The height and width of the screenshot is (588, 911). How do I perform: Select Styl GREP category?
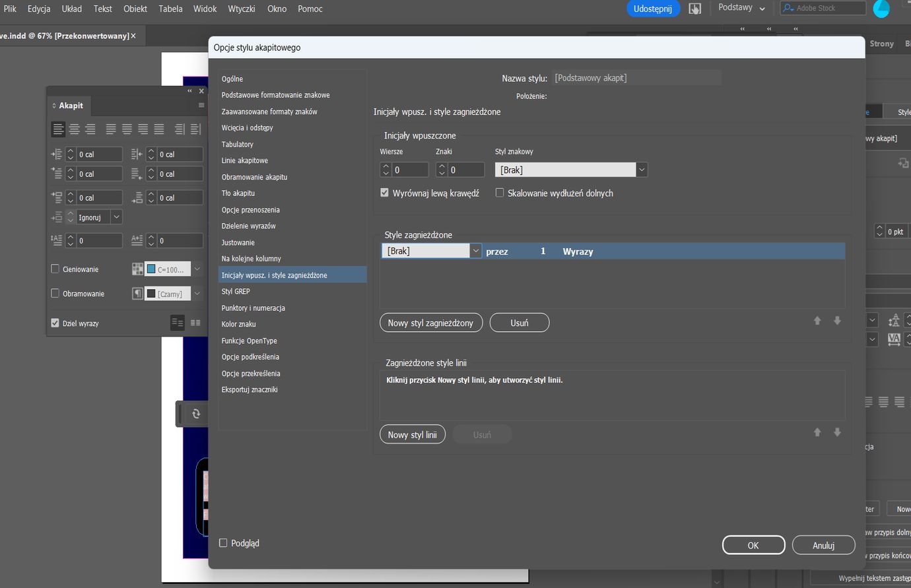(x=292, y=291)
